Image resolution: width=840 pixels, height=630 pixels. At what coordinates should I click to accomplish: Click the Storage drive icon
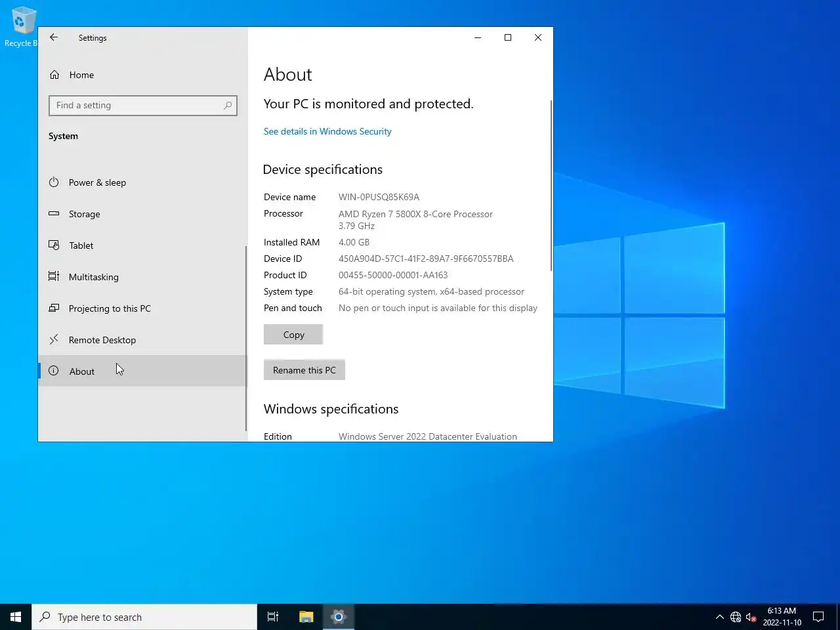(x=54, y=214)
